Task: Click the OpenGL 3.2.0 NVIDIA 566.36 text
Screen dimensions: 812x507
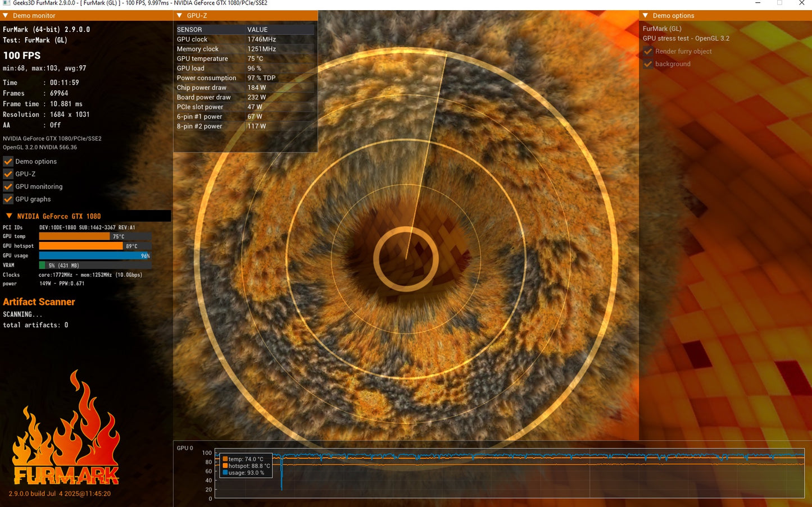Action: click(x=40, y=148)
